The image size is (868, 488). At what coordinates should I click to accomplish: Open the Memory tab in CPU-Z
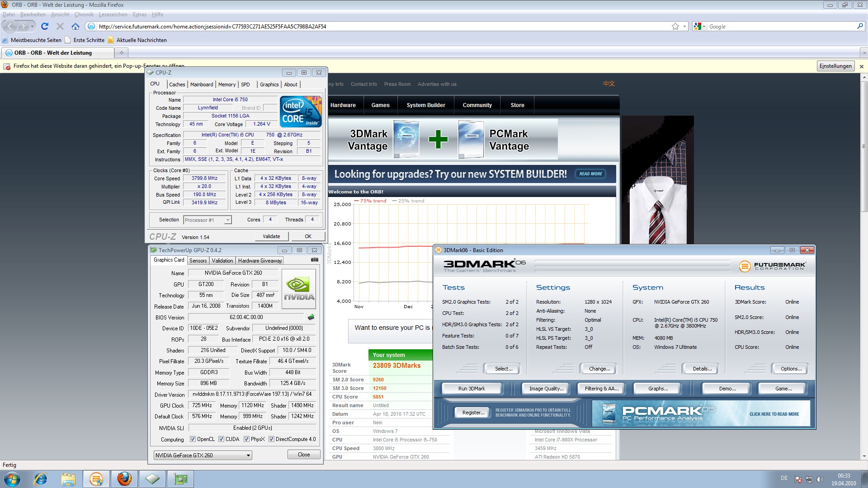click(x=227, y=84)
